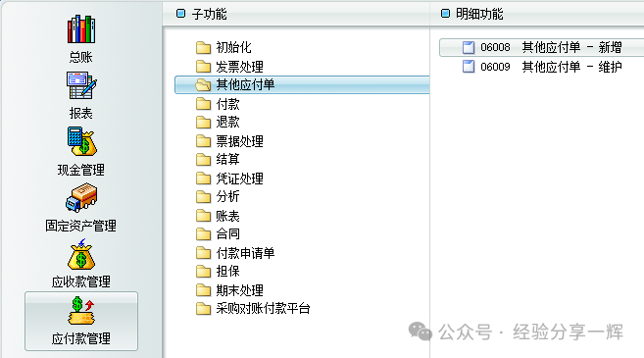This screenshot has height=358, width=644.
Task: Open the 现金管理 cash management icon
Action: pos(81,141)
